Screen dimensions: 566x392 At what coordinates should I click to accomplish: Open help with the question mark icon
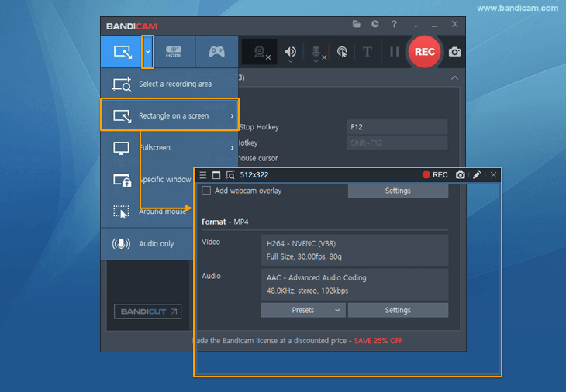[394, 24]
